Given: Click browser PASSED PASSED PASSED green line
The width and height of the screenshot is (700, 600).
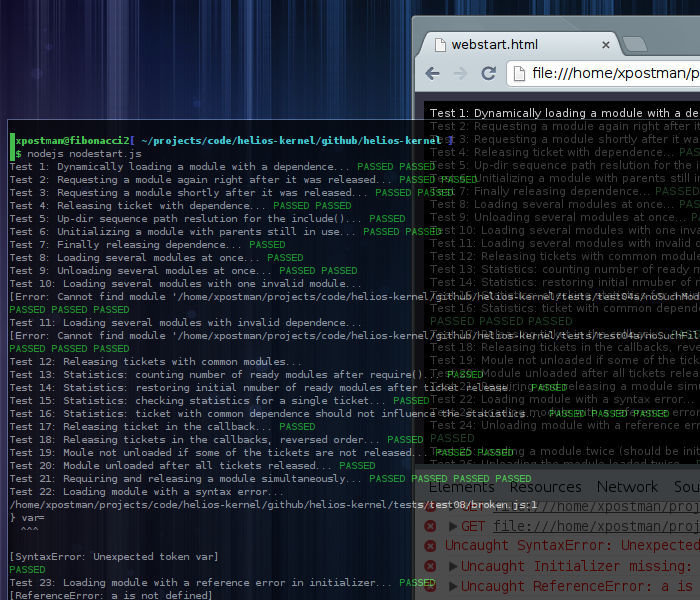Looking at the screenshot, I should pyautogui.click(x=501, y=321).
